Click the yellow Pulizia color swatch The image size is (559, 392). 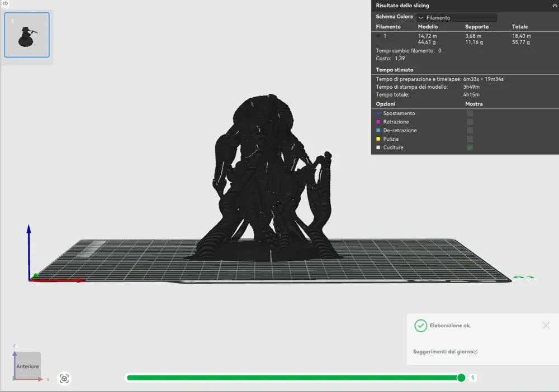click(378, 139)
